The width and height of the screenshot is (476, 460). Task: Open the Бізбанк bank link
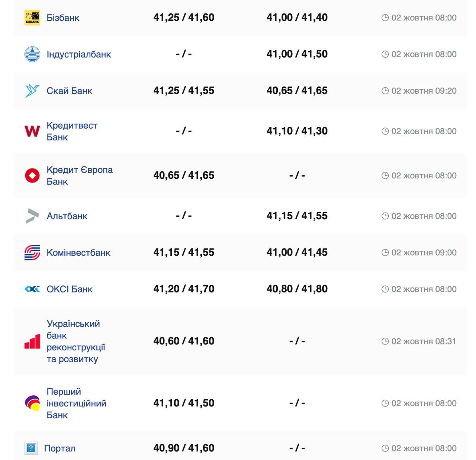(x=63, y=17)
